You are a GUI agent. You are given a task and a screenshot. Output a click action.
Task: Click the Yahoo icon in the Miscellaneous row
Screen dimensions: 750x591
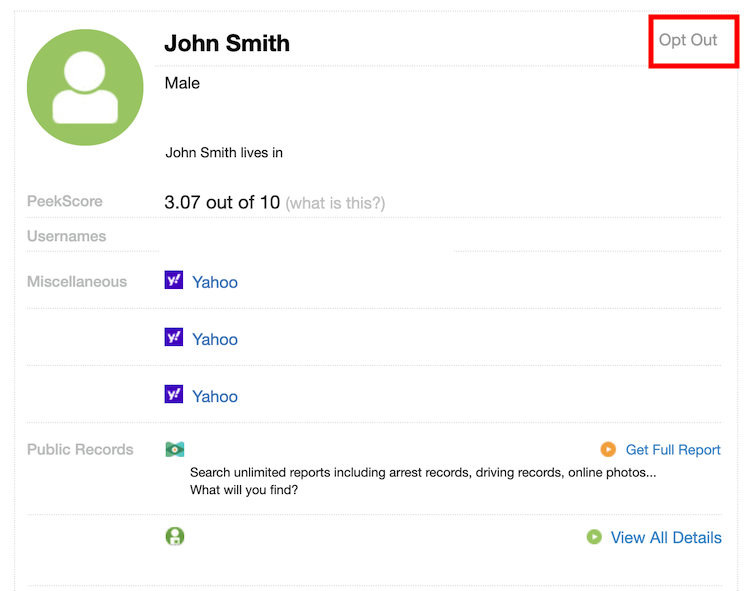174,280
